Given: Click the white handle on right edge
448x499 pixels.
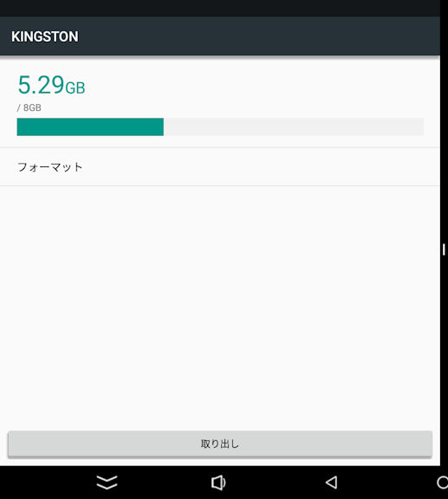Looking at the screenshot, I should (444, 249).
